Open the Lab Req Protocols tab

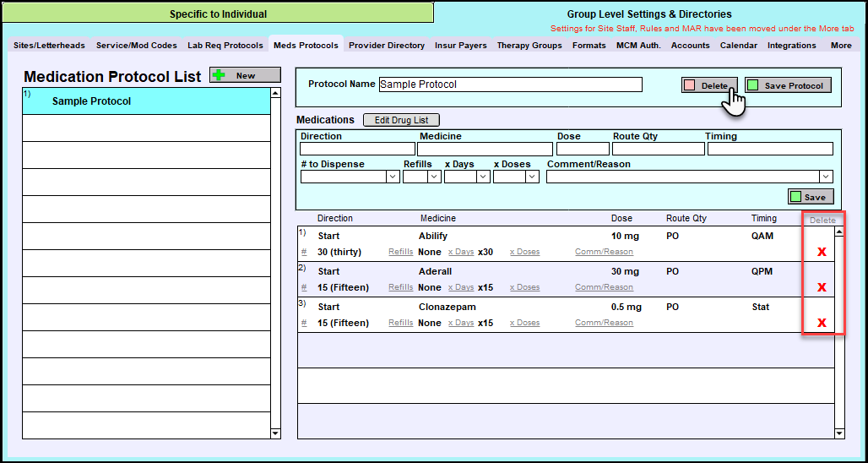[225, 46]
